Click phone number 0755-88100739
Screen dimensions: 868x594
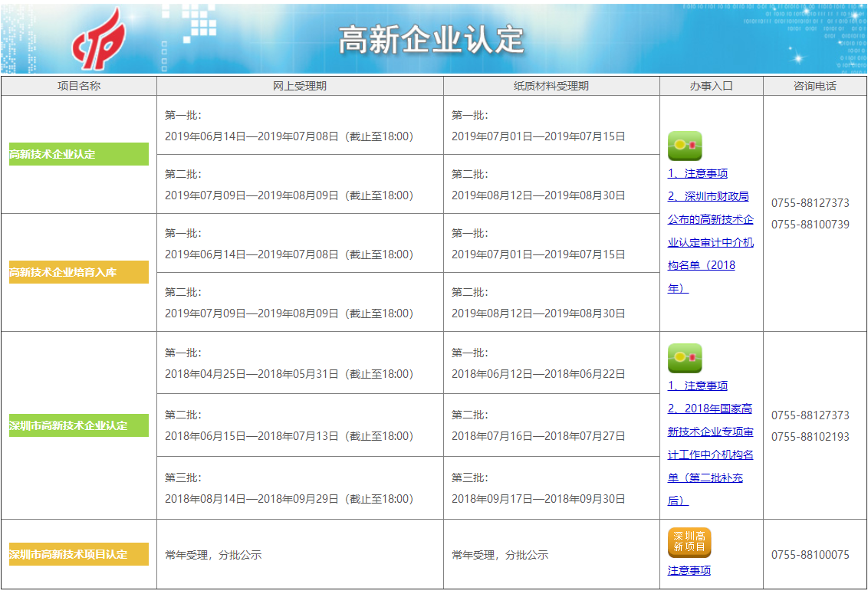(810, 225)
